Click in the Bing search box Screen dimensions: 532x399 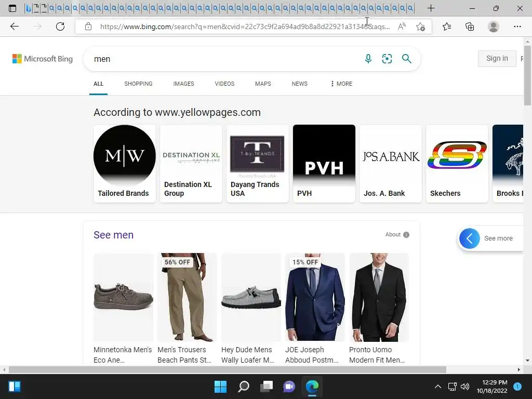224,59
